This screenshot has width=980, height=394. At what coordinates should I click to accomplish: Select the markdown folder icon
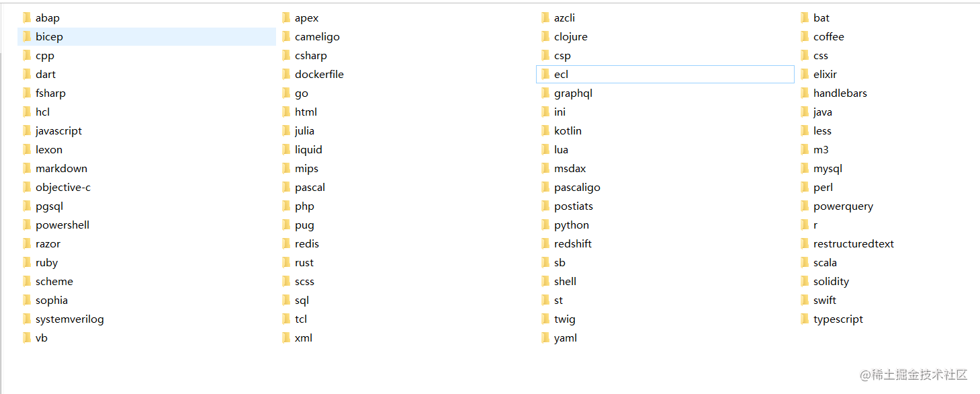(27, 169)
